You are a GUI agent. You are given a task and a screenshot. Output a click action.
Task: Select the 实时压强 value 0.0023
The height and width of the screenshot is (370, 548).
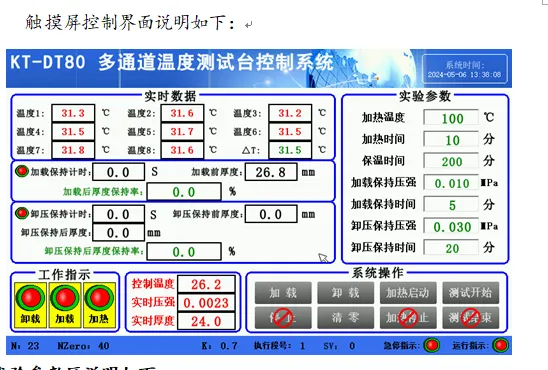(x=206, y=303)
